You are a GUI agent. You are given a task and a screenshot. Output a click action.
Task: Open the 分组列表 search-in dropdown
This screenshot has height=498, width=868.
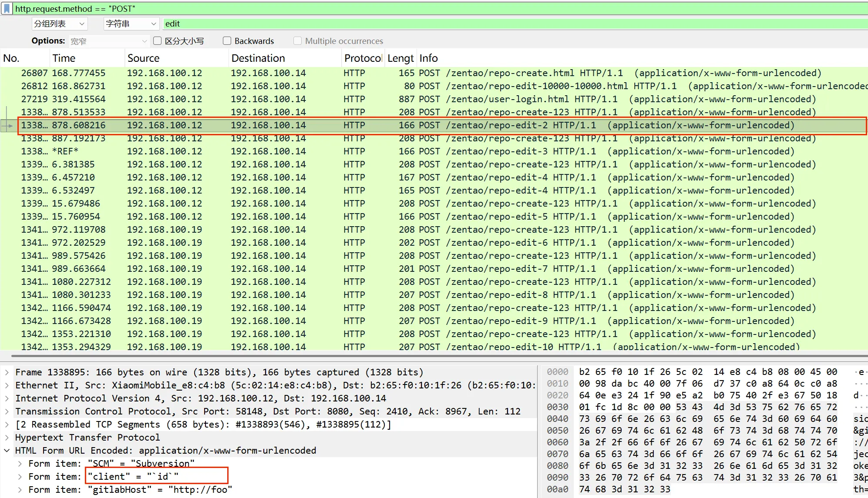pyautogui.click(x=60, y=24)
